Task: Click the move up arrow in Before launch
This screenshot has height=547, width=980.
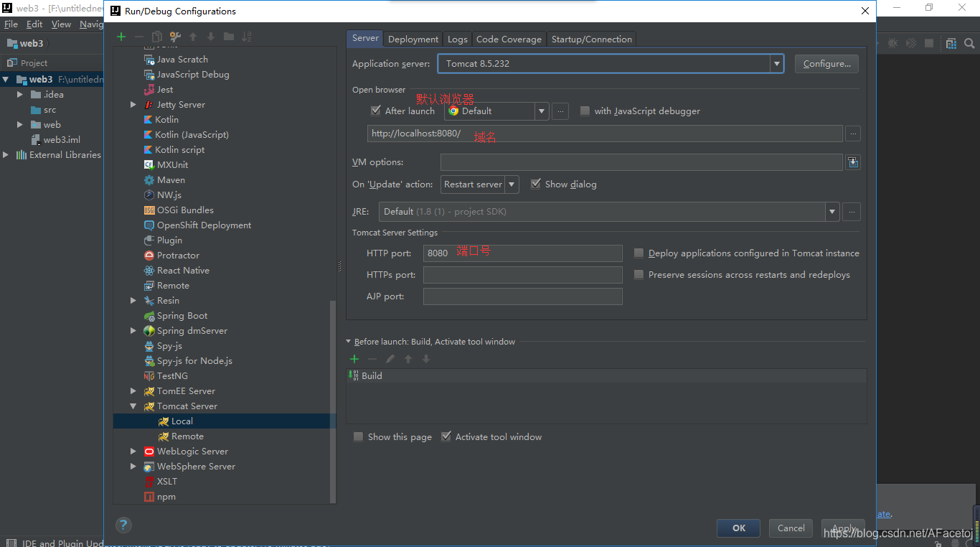Action: [408, 359]
